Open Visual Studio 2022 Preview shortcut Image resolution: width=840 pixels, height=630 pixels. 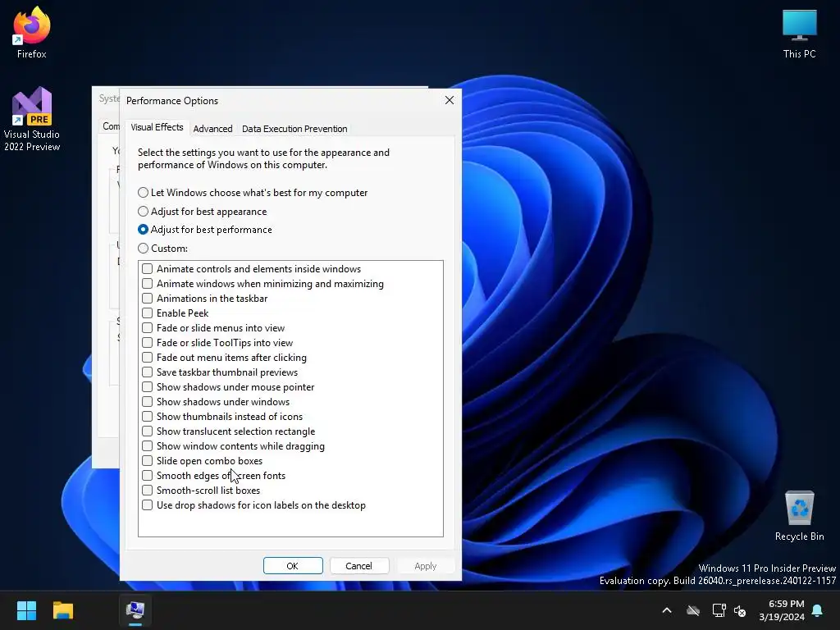click(32, 119)
